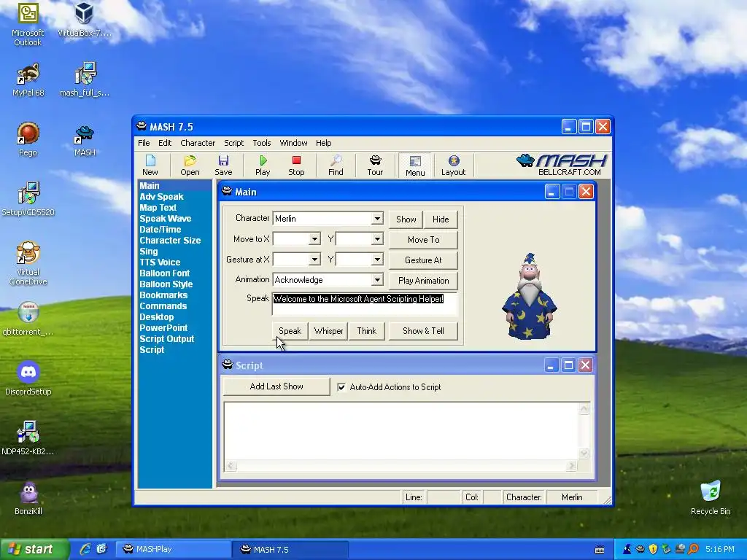Screen dimensions: 747x560
Task: Expand the Animation dropdown showing Acknowledge
Action: click(x=377, y=280)
